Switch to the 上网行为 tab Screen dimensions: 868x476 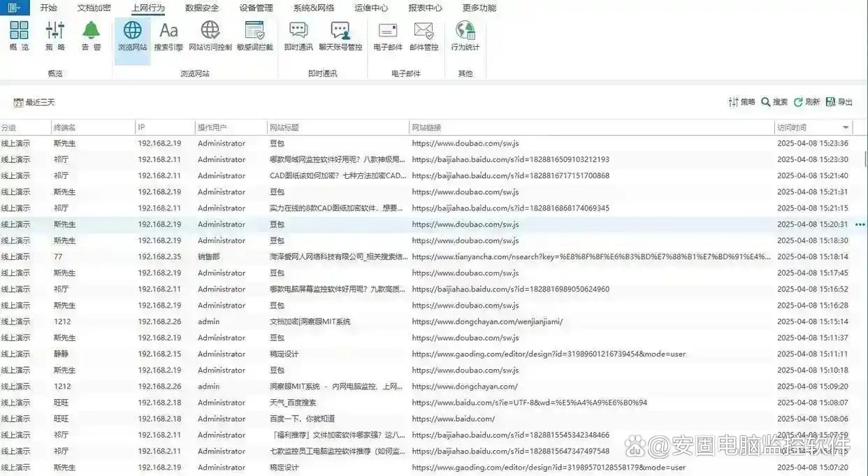pos(148,8)
